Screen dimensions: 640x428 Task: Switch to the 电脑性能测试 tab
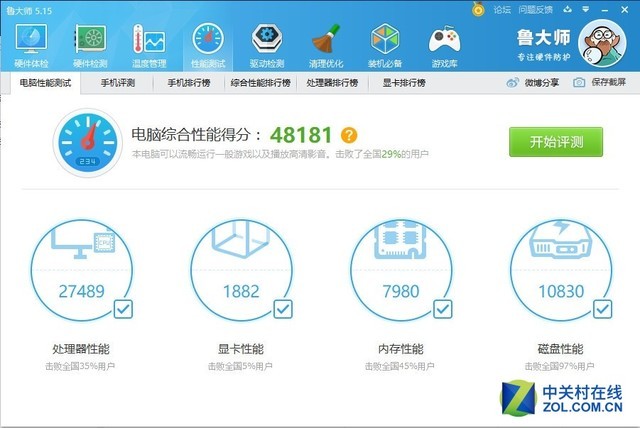pyautogui.click(x=45, y=83)
